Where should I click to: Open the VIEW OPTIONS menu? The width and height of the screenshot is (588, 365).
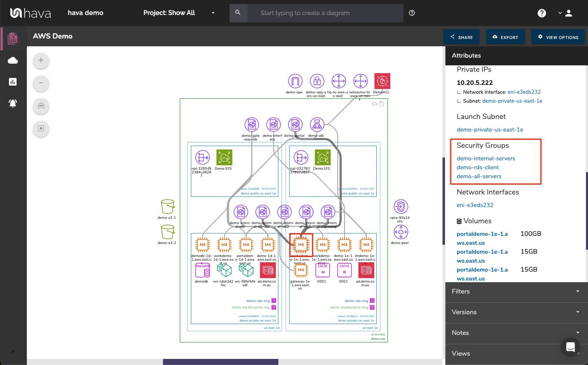558,37
